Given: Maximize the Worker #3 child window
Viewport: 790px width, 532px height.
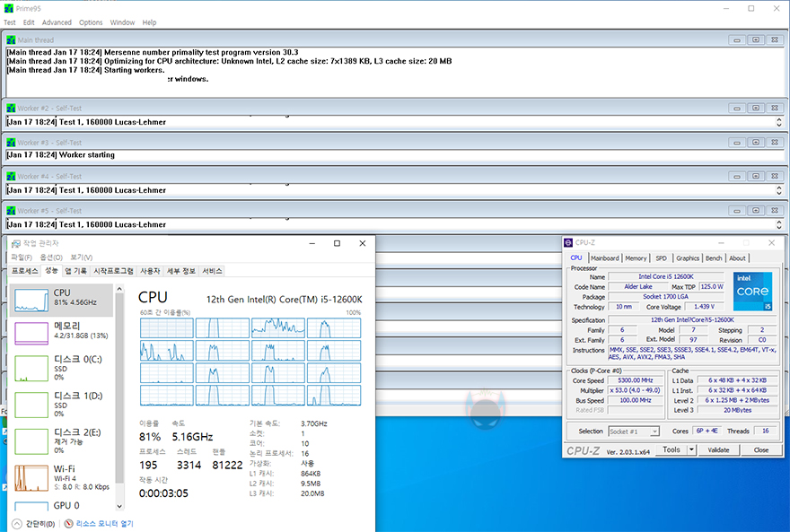Looking at the screenshot, I should 756,143.
